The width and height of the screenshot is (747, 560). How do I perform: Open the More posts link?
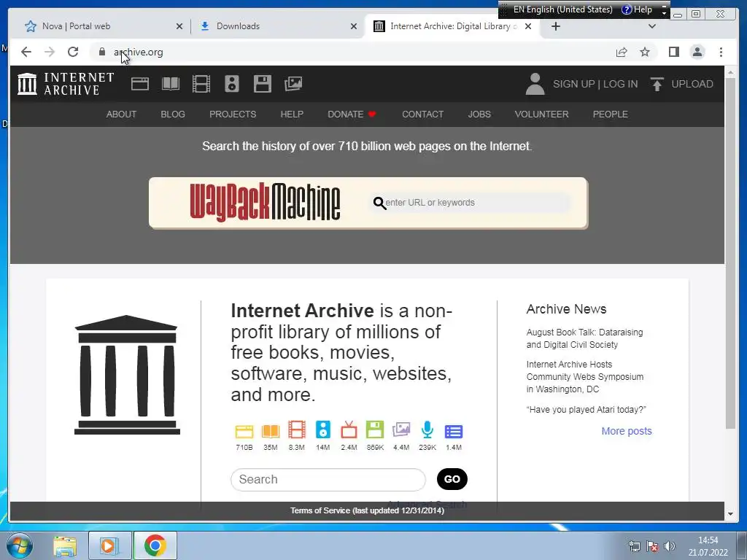627,431
